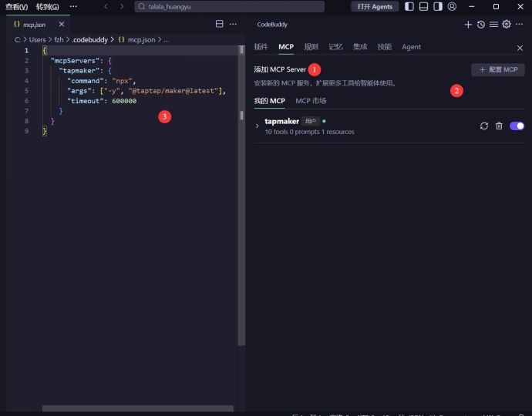532x416 pixels.
Task: Go forward with the right arrow
Action: (122, 6)
